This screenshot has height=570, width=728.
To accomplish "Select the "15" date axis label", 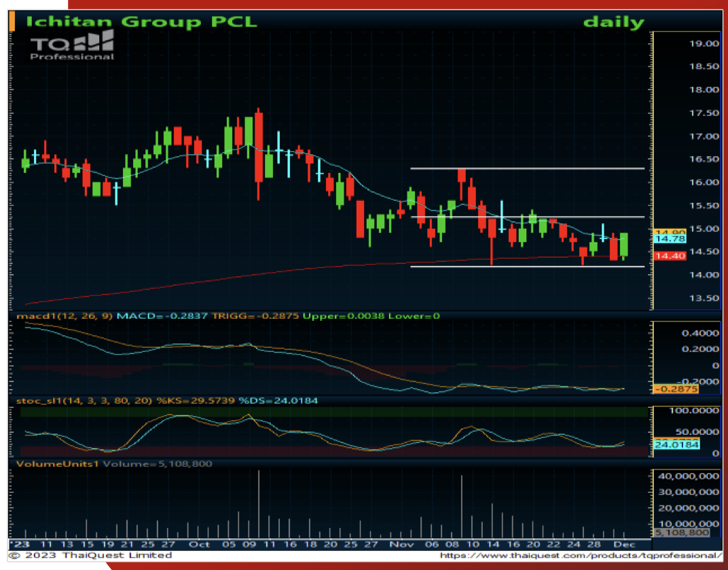I will 88,544.
